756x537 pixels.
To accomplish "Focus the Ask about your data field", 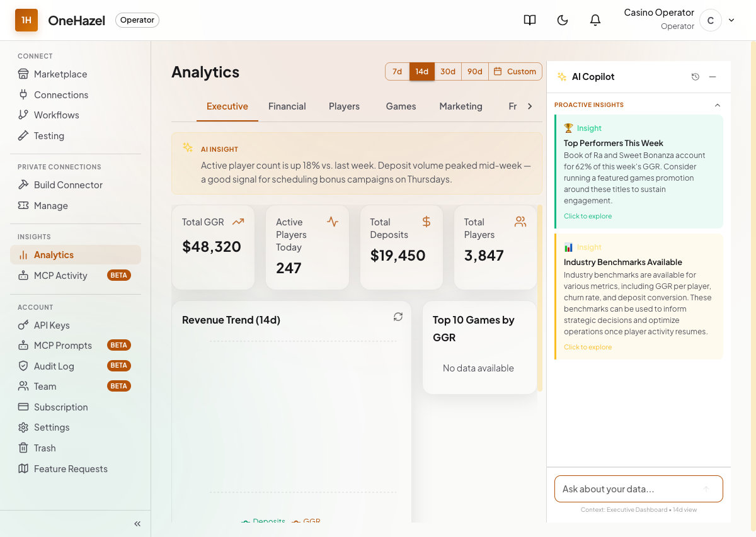I will 639,489.
